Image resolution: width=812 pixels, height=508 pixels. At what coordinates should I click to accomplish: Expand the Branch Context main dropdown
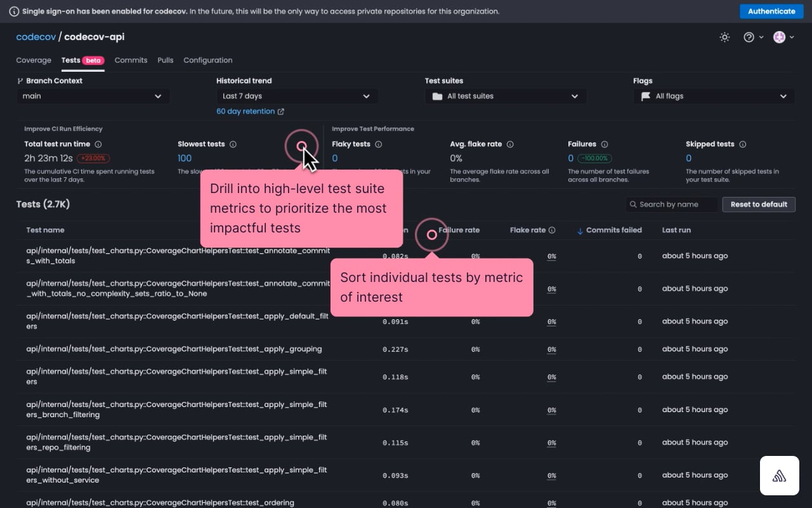click(93, 96)
